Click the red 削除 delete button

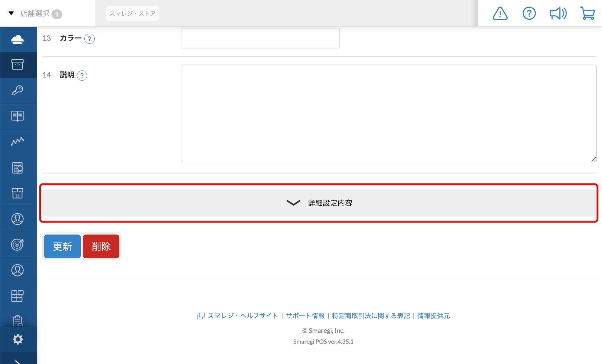(101, 246)
